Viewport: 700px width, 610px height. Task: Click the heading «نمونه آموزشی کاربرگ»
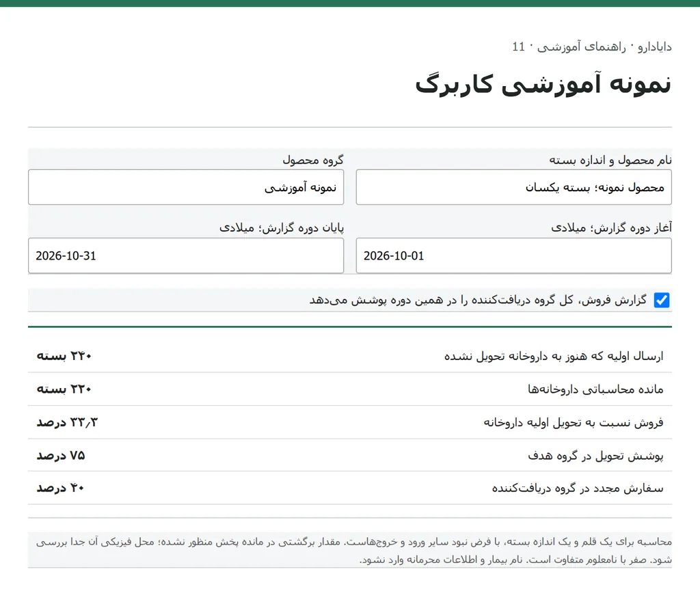tap(543, 84)
